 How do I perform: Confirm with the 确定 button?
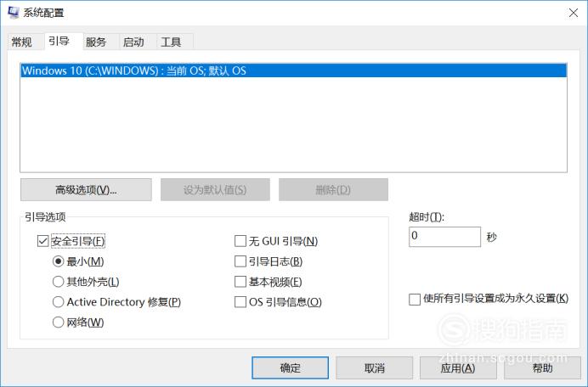291,367
